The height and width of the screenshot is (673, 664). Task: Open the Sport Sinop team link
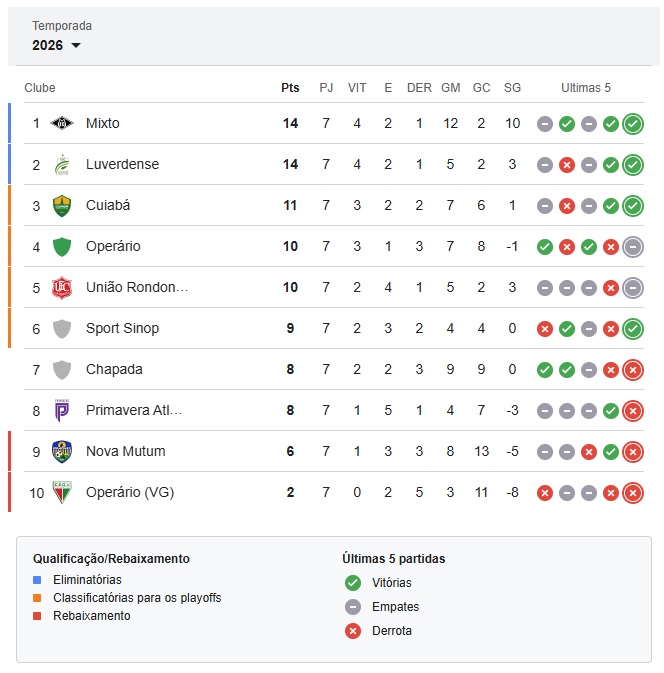coord(122,328)
